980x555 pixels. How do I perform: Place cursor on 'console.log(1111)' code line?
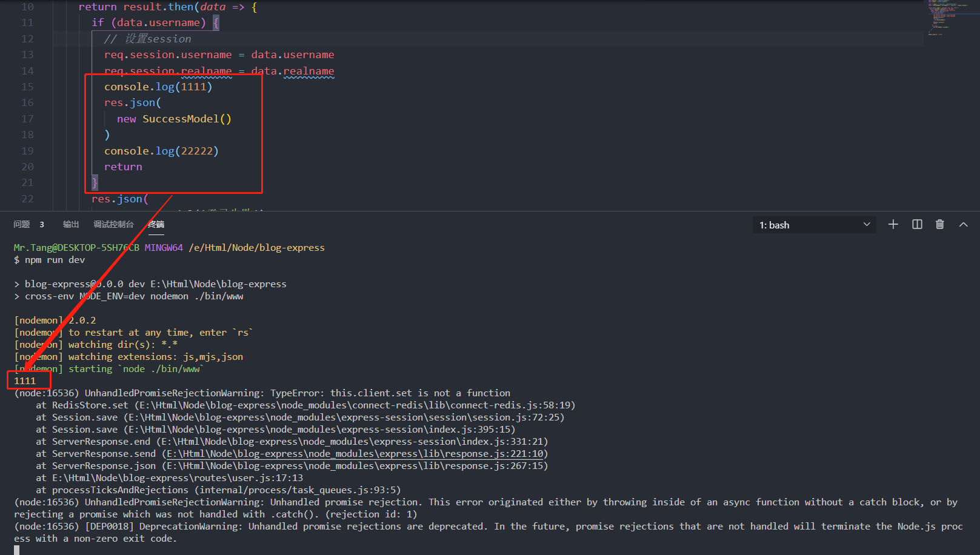click(x=158, y=87)
